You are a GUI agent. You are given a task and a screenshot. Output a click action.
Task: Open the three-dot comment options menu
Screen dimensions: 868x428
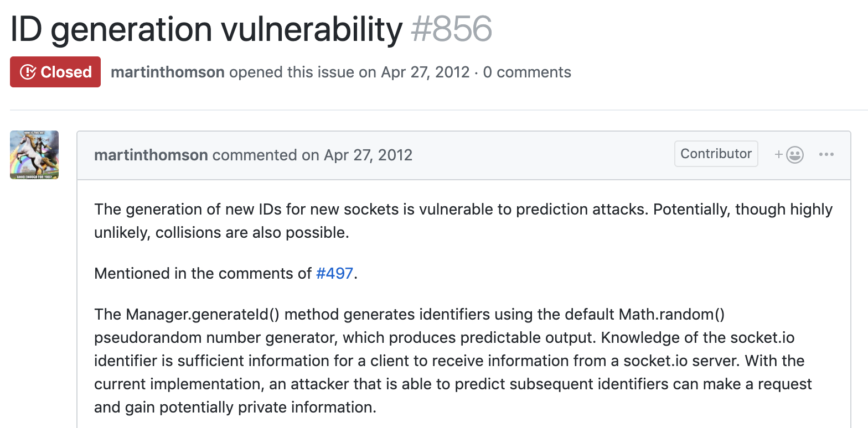pos(826,154)
